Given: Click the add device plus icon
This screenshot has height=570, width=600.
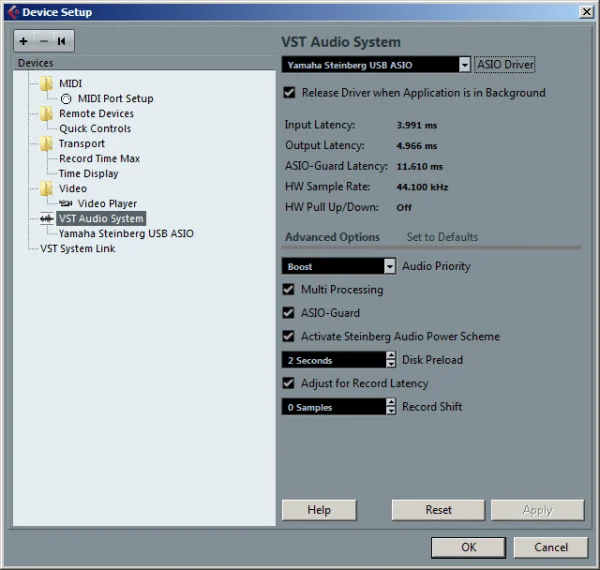Looking at the screenshot, I should pyautogui.click(x=24, y=41).
